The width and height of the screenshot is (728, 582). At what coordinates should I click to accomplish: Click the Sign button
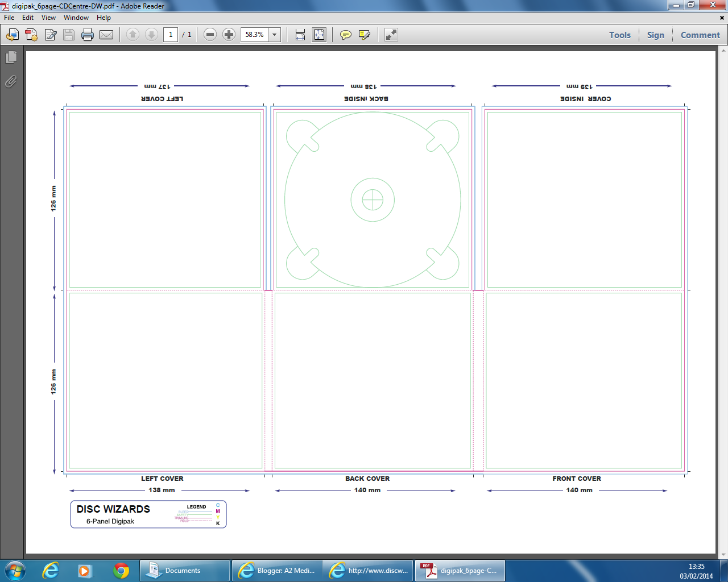point(656,35)
